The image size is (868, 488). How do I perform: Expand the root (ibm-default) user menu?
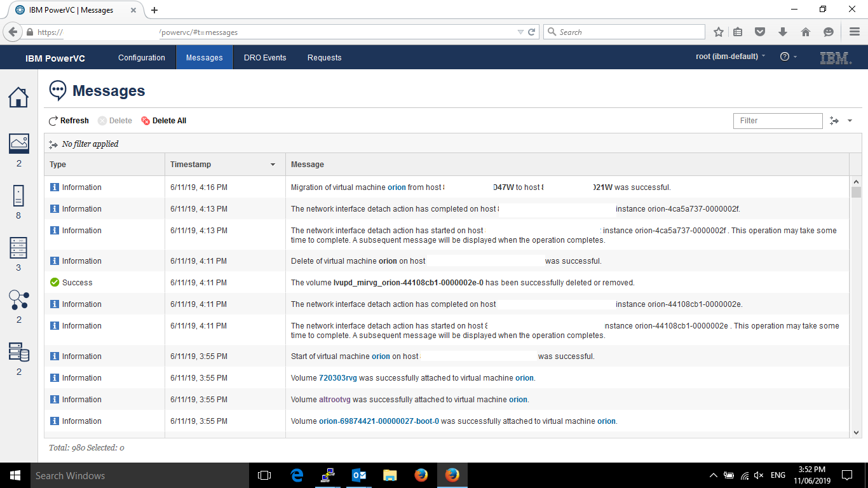pyautogui.click(x=730, y=57)
